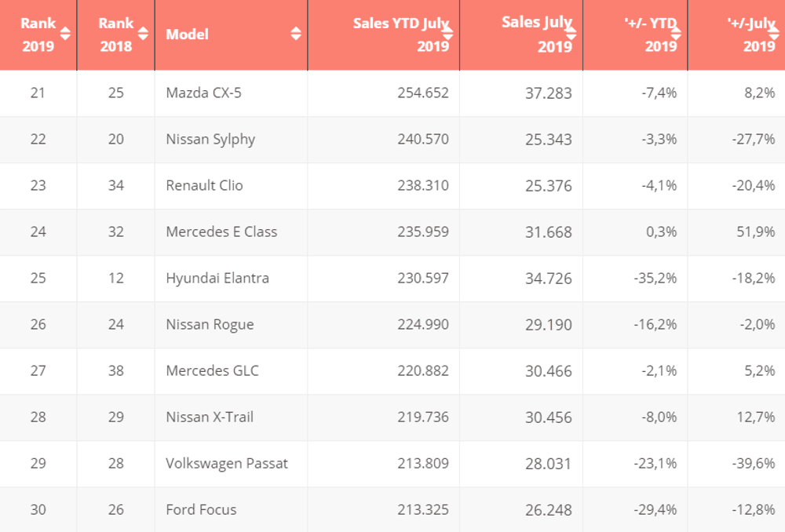The width and height of the screenshot is (785, 532).
Task: Click the Ford Focus model cell
Action: [201, 509]
